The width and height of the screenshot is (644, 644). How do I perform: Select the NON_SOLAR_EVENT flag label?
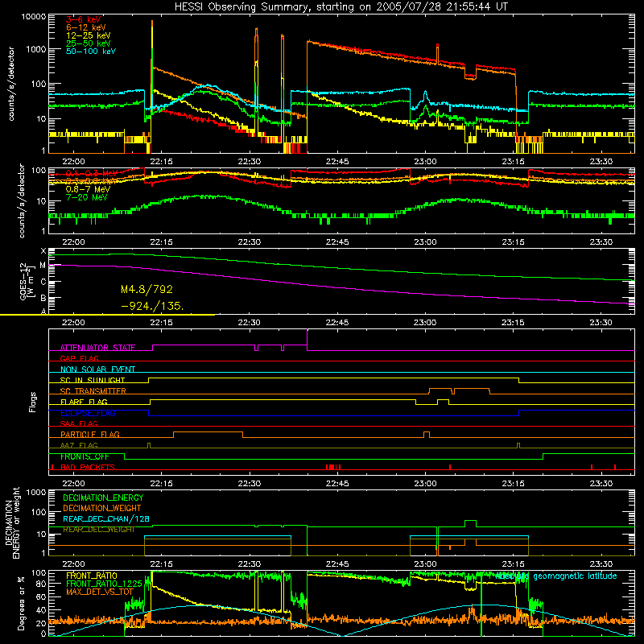(x=97, y=369)
